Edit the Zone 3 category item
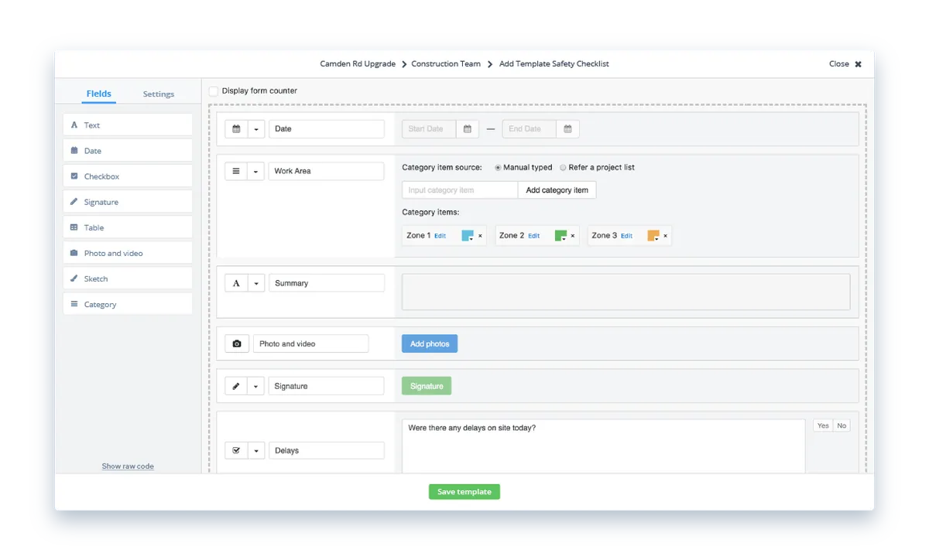The width and height of the screenshot is (929, 560). click(x=626, y=236)
